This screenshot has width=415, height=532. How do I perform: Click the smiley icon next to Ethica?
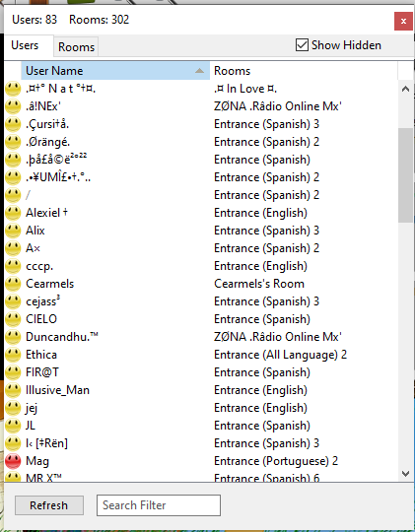[13, 355]
